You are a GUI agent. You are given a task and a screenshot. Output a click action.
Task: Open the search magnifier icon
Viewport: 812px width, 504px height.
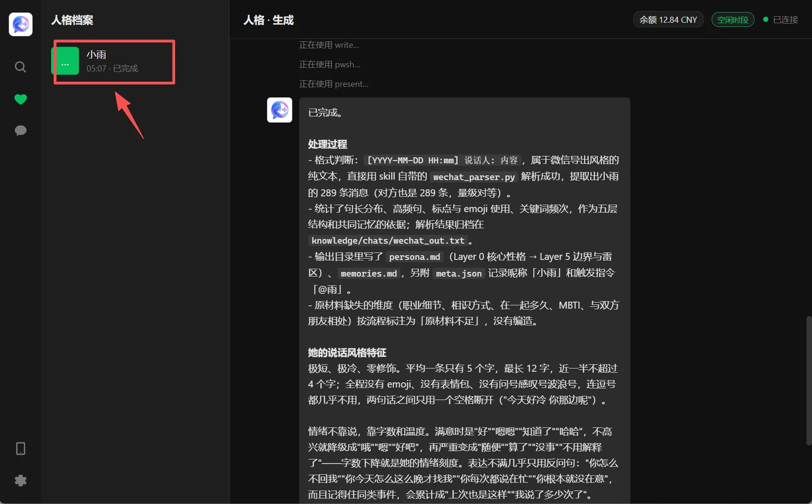click(20, 67)
